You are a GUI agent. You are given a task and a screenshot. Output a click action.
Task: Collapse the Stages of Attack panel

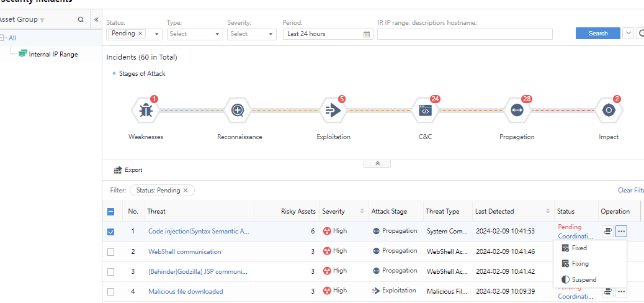click(378, 164)
